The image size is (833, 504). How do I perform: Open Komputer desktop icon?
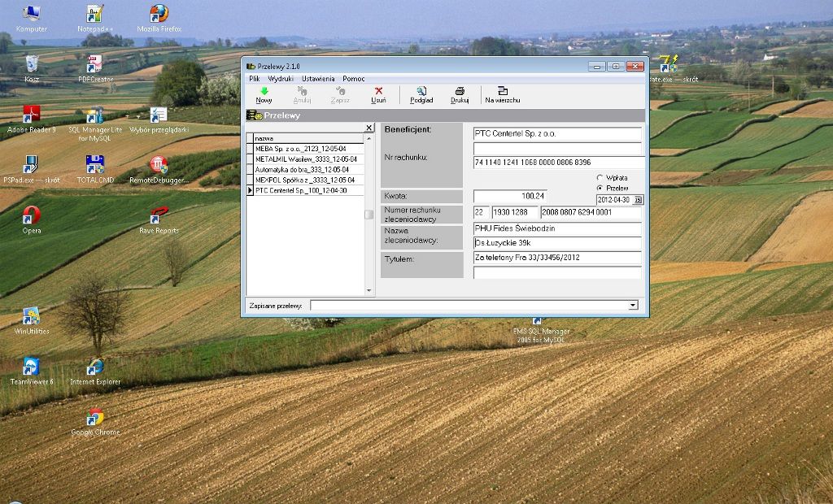tap(32, 19)
